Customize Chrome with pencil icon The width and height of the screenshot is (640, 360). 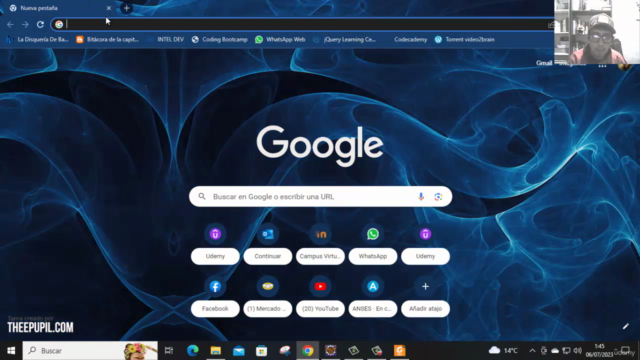point(625,326)
